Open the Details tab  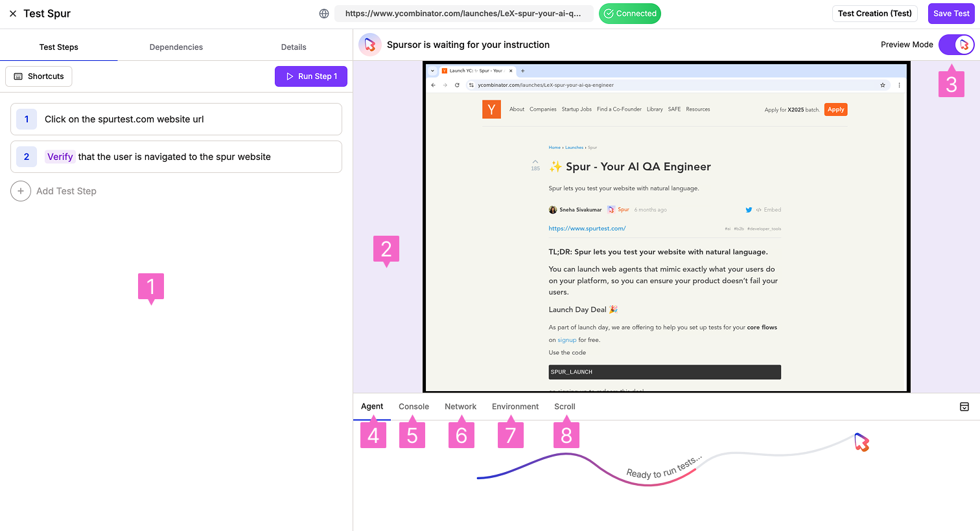tap(294, 47)
